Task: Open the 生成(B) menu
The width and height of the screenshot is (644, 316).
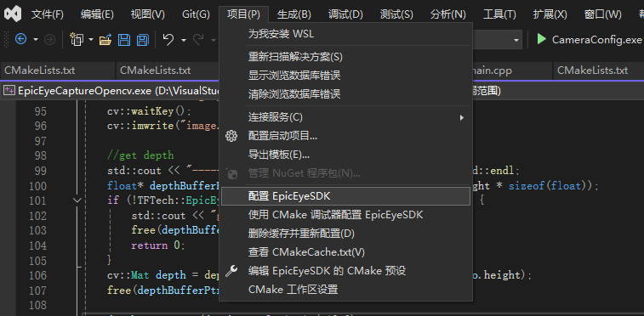Action: point(294,14)
